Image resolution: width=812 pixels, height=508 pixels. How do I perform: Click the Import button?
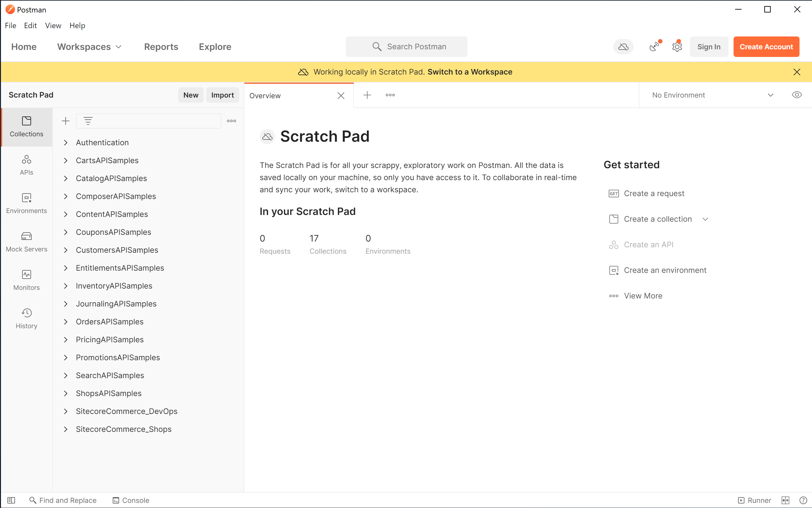point(222,95)
